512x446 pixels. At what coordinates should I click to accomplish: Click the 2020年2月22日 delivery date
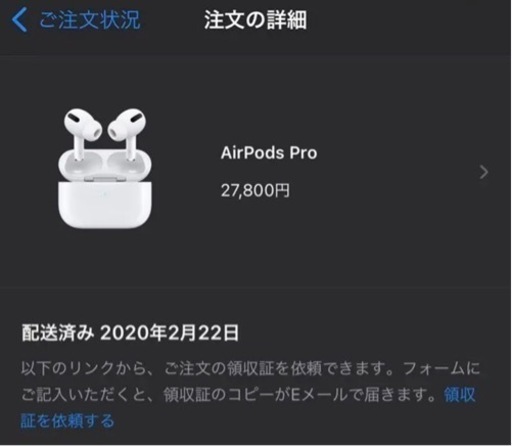pos(169,333)
